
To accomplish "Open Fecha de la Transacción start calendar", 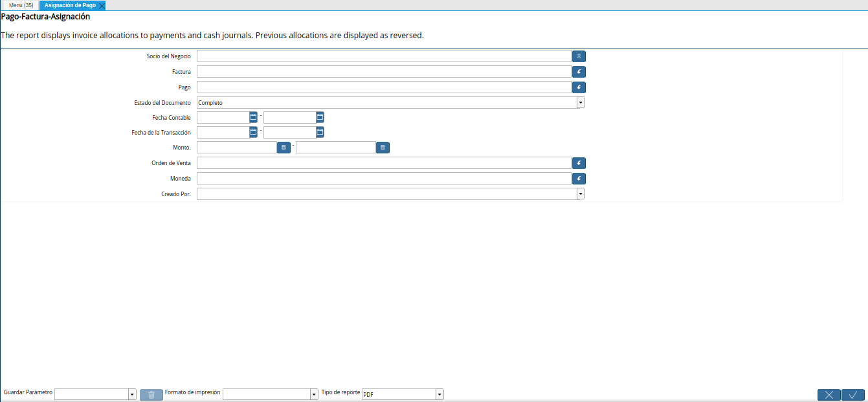I will coord(253,132).
